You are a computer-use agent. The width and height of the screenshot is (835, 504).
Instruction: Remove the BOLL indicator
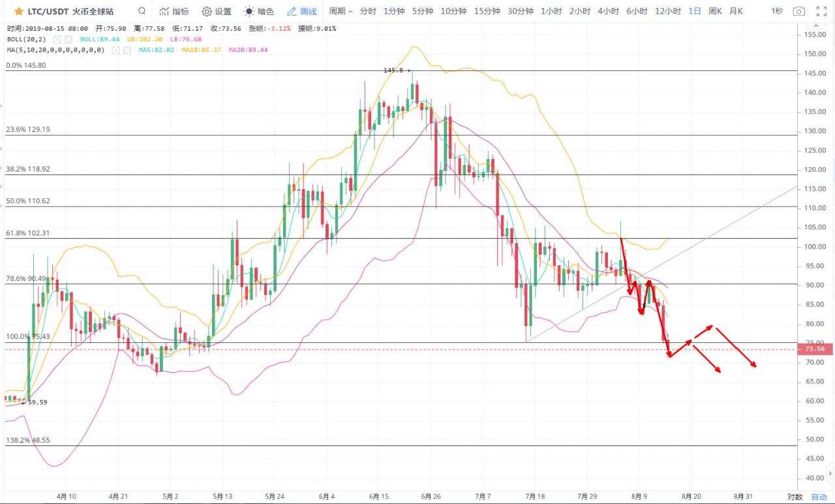(x=68, y=39)
